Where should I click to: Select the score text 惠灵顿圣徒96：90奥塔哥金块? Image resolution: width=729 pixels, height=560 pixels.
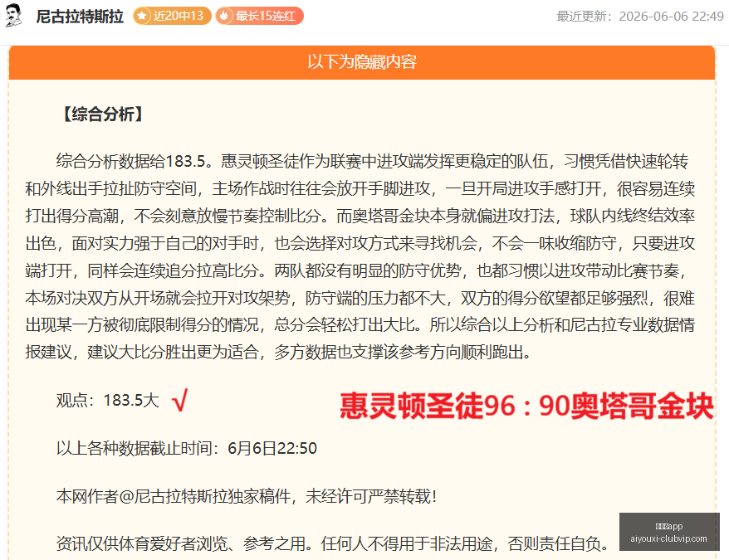pos(526,406)
